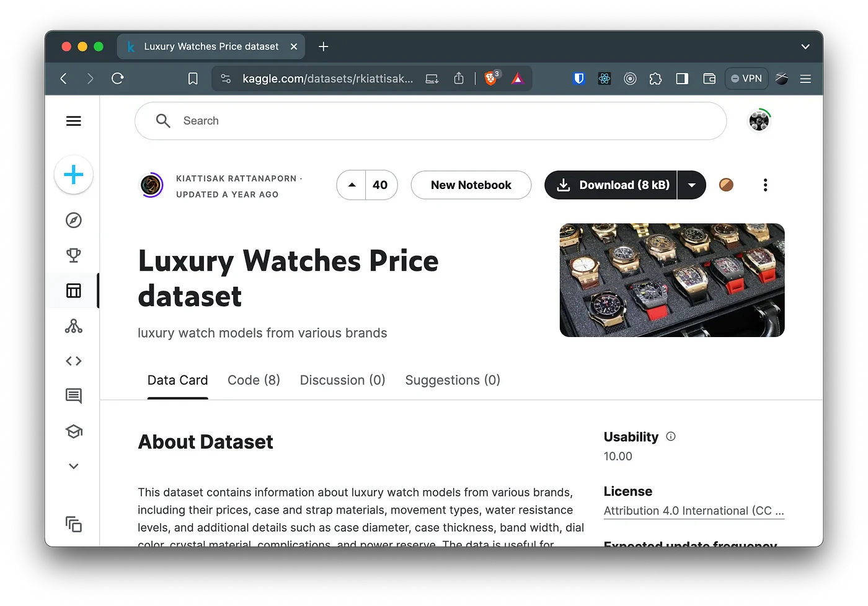Open Kaggle Competitions via the trophy icon
The height and width of the screenshot is (606, 868).
(x=73, y=255)
